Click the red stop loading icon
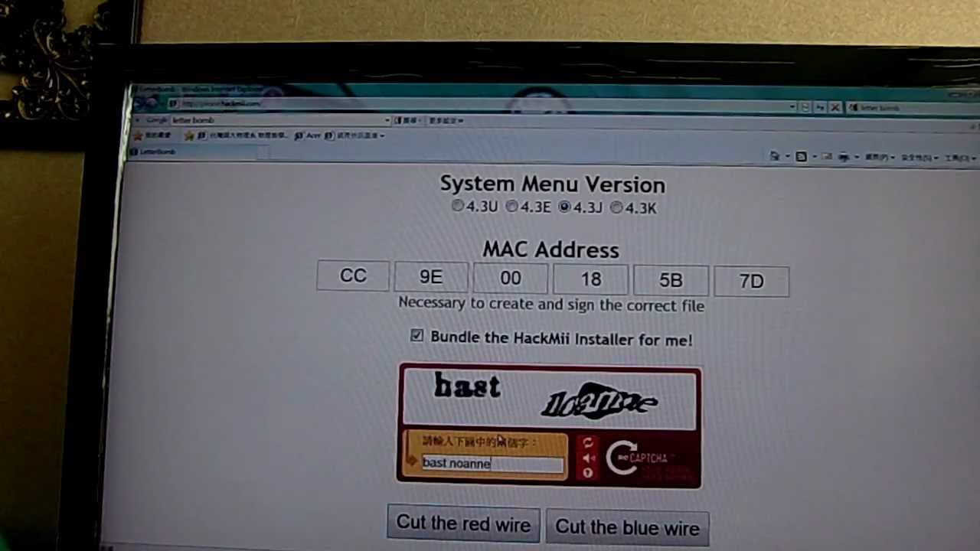 coord(835,107)
